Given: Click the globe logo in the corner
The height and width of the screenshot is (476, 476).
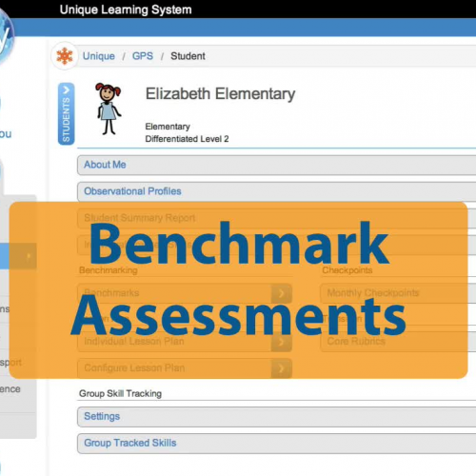Looking at the screenshot, I should (6, 36).
